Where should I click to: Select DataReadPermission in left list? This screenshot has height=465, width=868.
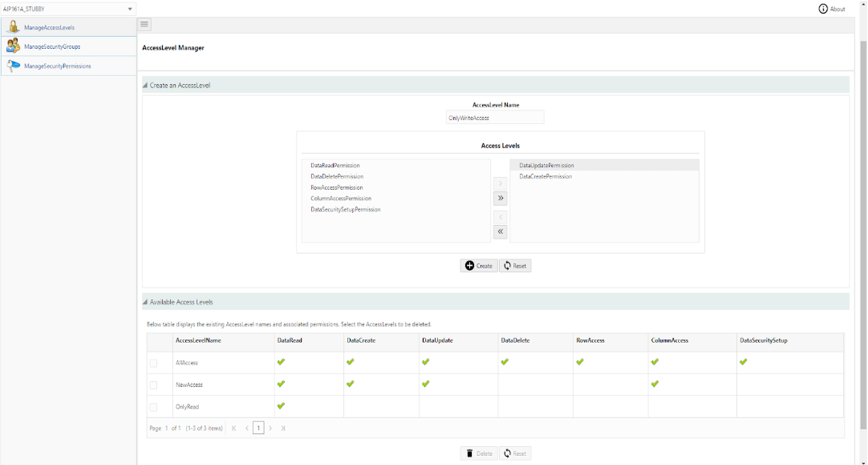(x=396, y=165)
